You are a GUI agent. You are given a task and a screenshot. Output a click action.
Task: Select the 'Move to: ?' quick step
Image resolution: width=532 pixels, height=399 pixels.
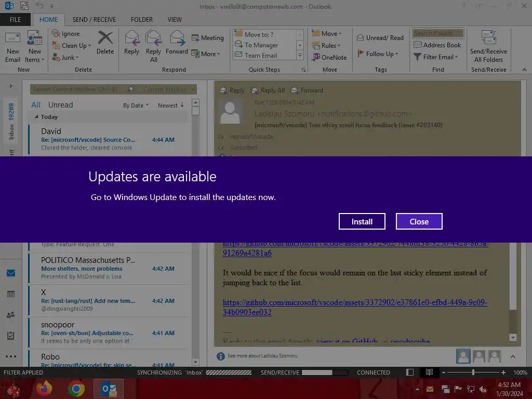pos(264,34)
